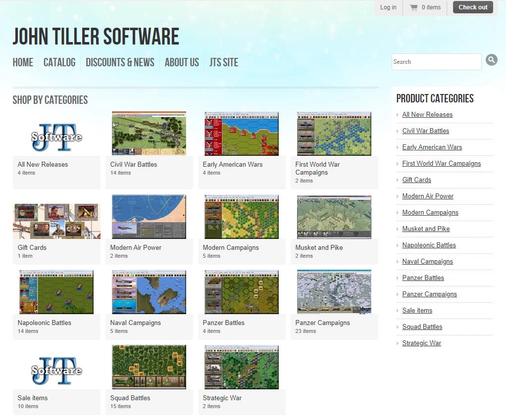Select Napoleonic Battles in sidebar categories
The height and width of the screenshot is (420, 506).
(429, 245)
